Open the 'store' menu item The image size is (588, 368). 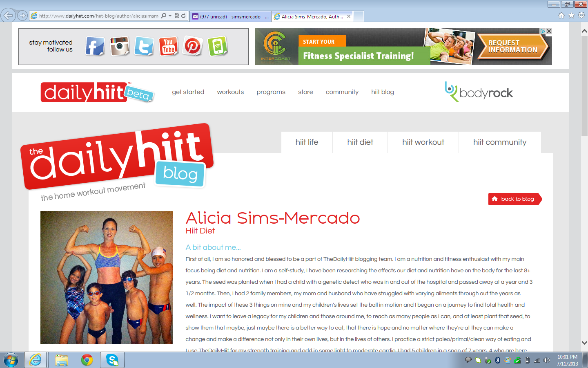click(x=305, y=92)
